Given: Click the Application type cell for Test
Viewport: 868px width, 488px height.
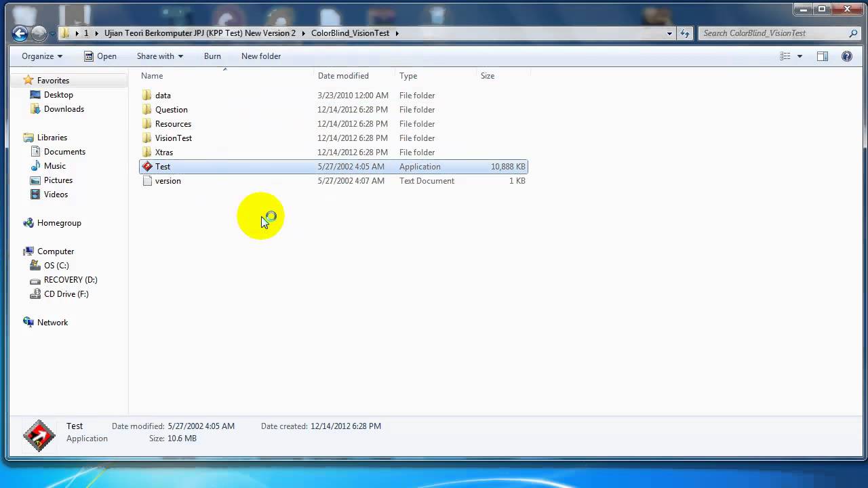Looking at the screenshot, I should pyautogui.click(x=420, y=167).
